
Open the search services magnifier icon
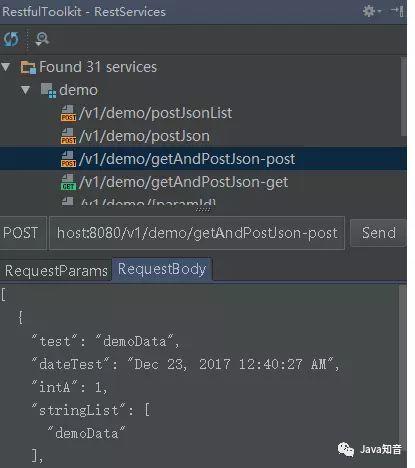(x=42, y=39)
